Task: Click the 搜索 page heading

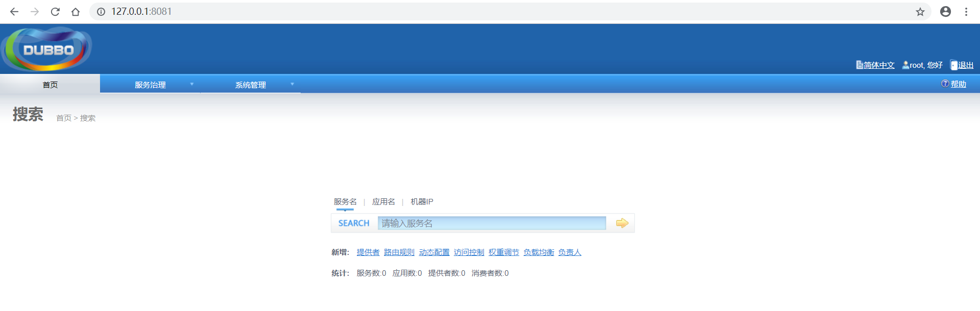Action: click(x=28, y=114)
